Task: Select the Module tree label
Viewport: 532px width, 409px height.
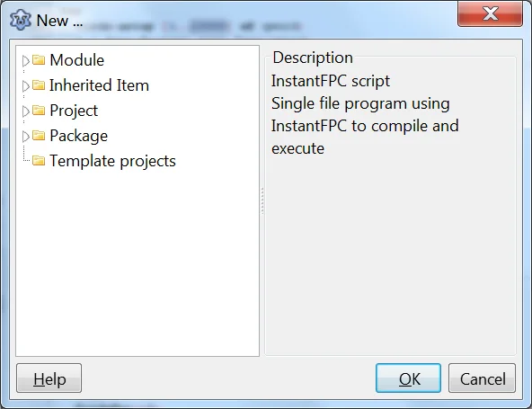Action: [x=77, y=60]
